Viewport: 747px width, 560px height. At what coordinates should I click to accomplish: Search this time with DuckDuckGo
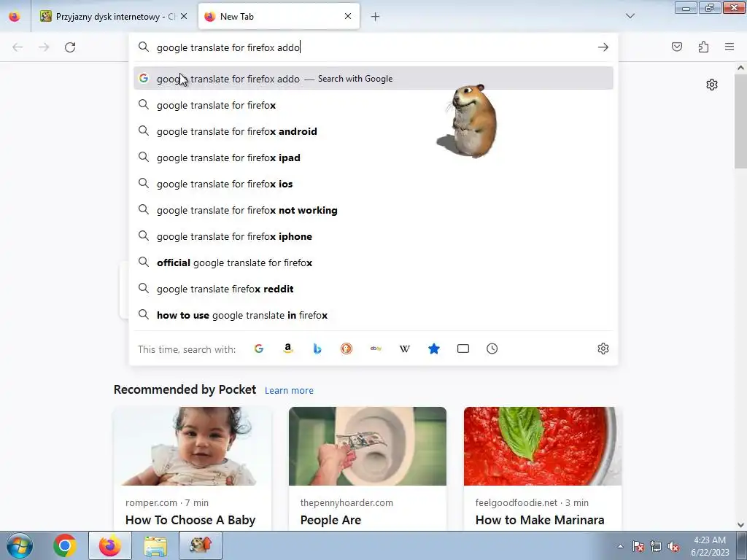pos(347,349)
